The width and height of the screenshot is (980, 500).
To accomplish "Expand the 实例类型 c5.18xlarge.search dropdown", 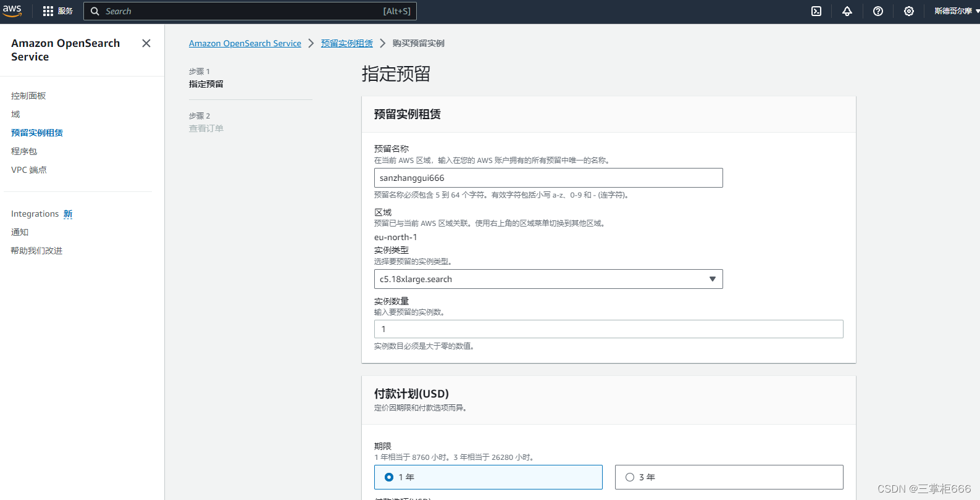I will [548, 279].
